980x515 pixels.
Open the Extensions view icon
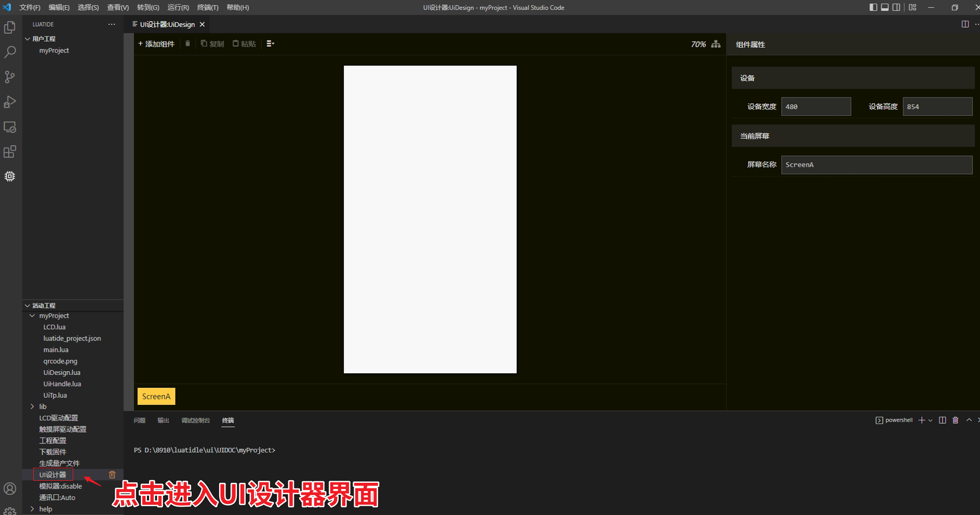point(10,152)
